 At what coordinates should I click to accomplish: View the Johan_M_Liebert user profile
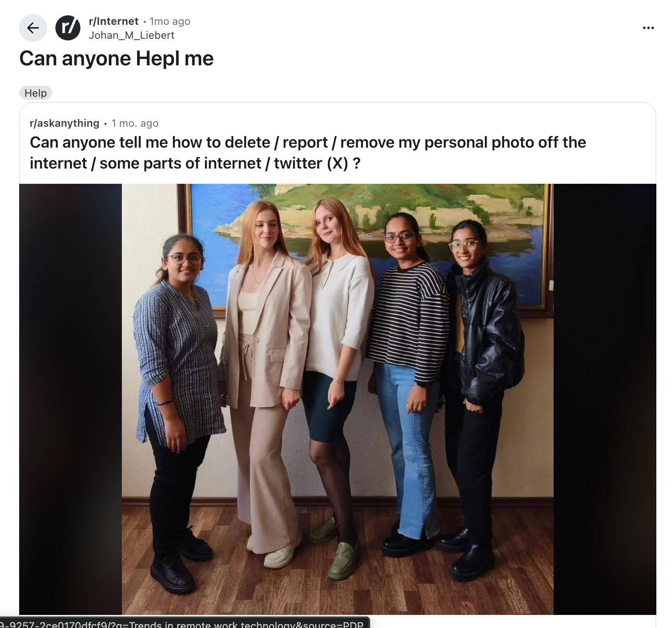(131, 35)
